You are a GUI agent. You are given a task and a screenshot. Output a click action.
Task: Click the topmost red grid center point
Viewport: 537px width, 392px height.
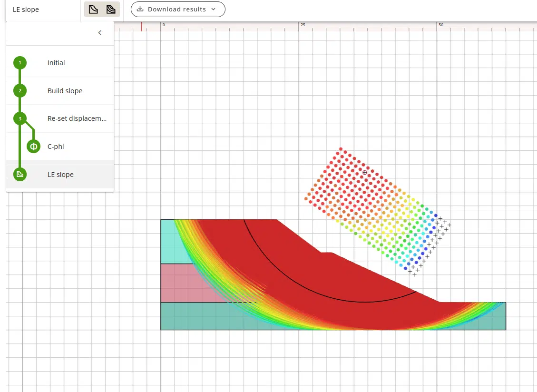(341, 149)
